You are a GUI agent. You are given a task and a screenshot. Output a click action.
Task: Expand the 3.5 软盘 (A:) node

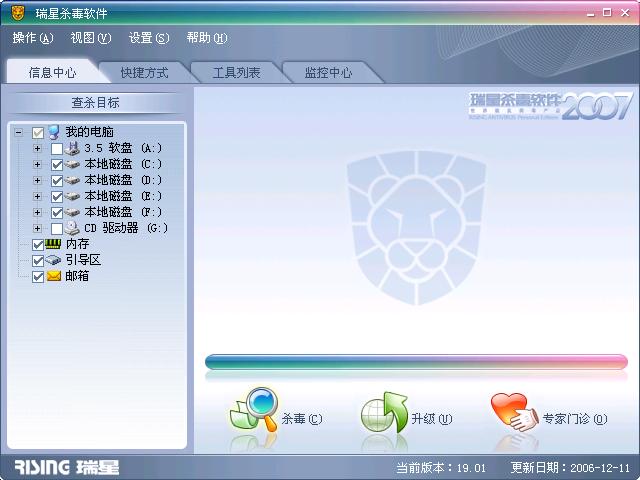tap(37, 148)
